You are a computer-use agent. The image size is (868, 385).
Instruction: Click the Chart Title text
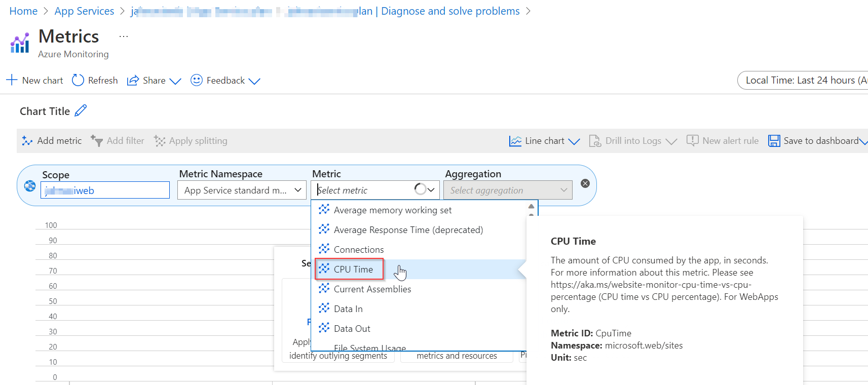[x=45, y=111]
